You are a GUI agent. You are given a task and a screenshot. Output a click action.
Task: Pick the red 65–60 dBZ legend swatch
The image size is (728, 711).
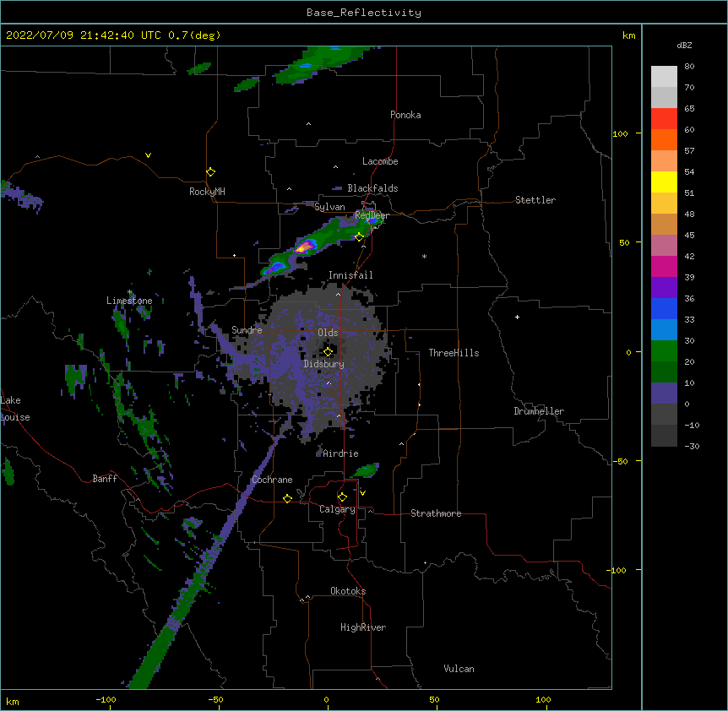tap(664, 118)
